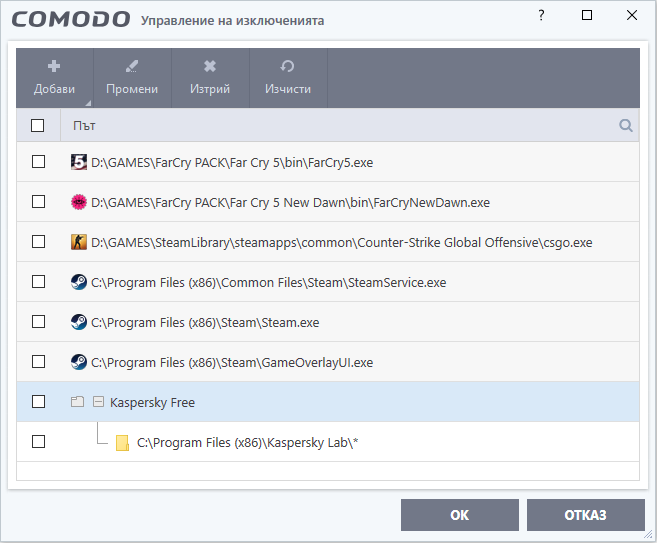The height and width of the screenshot is (543, 657).
Task: Check the FarCryNewDawn.exe row checkbox
Action: 39,202
